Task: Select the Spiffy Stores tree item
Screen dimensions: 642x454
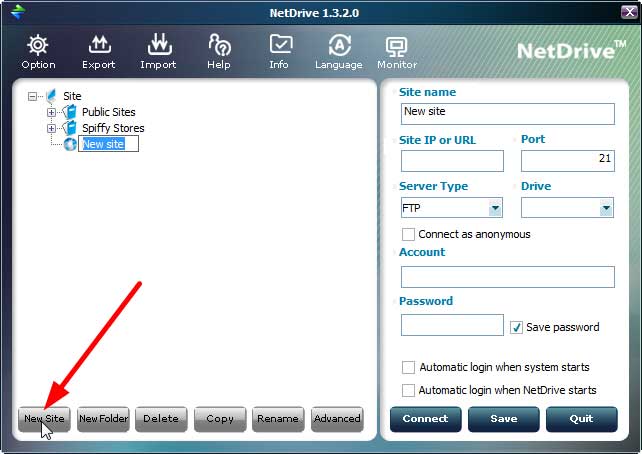Action: click(113, 128)
